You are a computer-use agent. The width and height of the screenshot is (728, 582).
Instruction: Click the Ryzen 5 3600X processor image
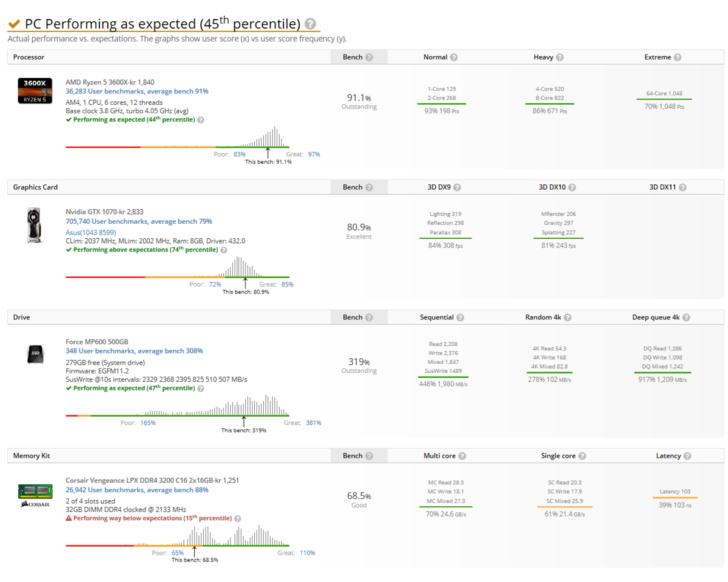pyautogui.click(x=33, y=91)
